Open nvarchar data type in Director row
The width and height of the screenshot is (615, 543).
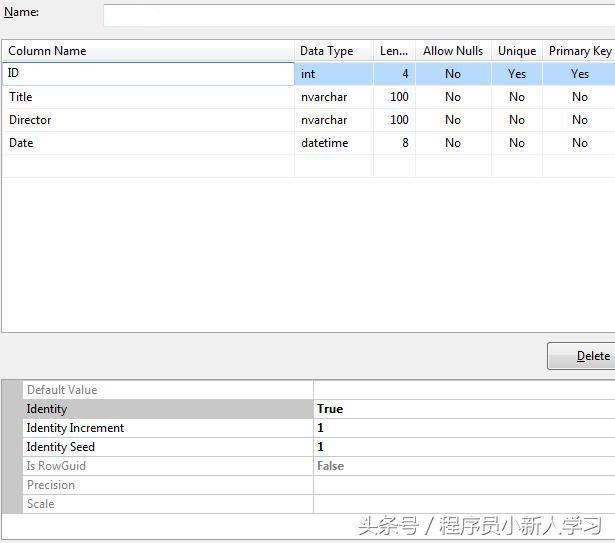coord(334,120)
